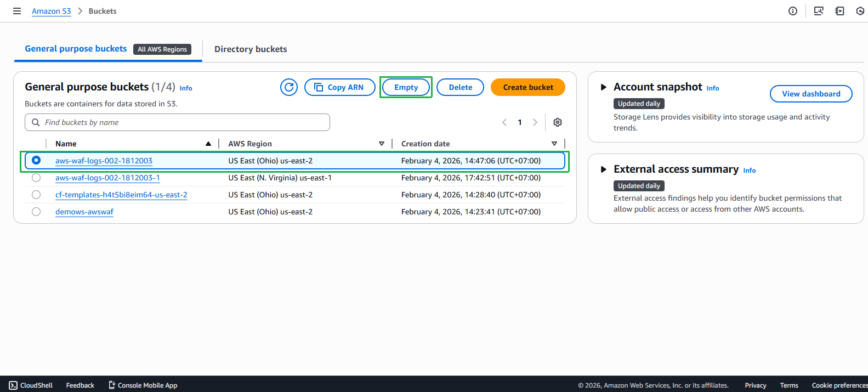Sort buckets by Name column arrow
The height and width of the screenshot is (392, 868).
click(x=208, y=144)
